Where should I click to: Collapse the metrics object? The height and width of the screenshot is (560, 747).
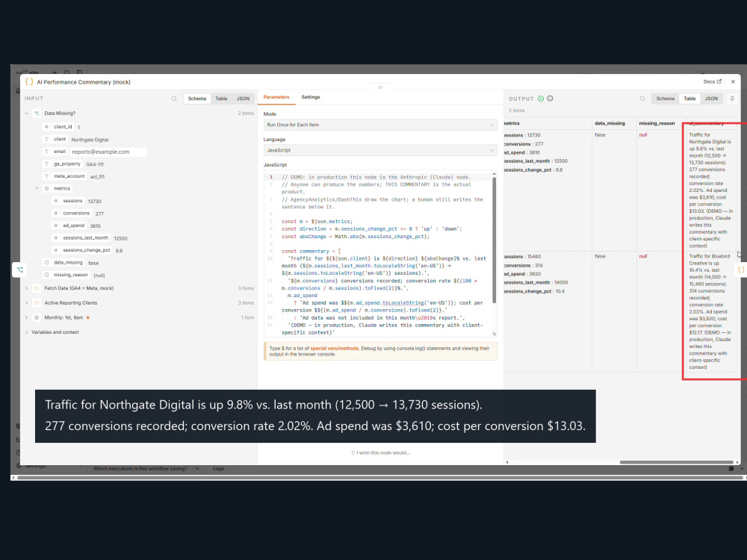pyautogui.click(x=37, y=189)
